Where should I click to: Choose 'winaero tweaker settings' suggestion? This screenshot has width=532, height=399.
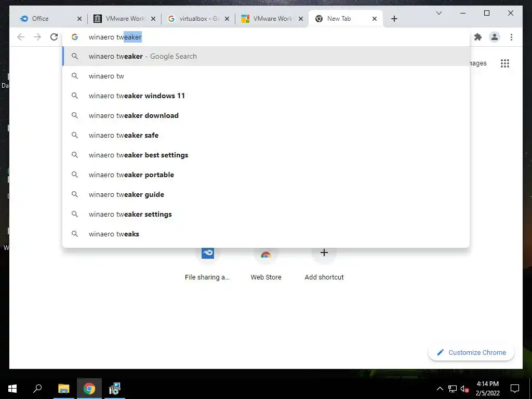tap(266, 214)
